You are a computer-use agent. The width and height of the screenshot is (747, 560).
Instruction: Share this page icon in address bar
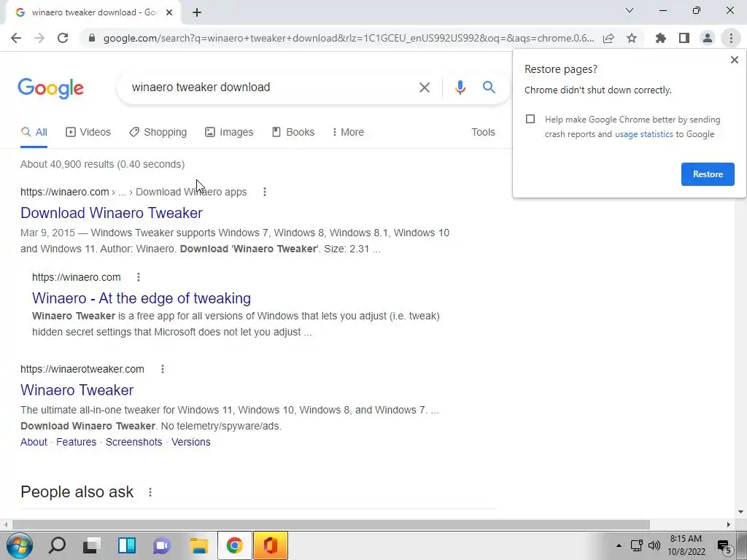pyautogui.click(x=608, y=38)
